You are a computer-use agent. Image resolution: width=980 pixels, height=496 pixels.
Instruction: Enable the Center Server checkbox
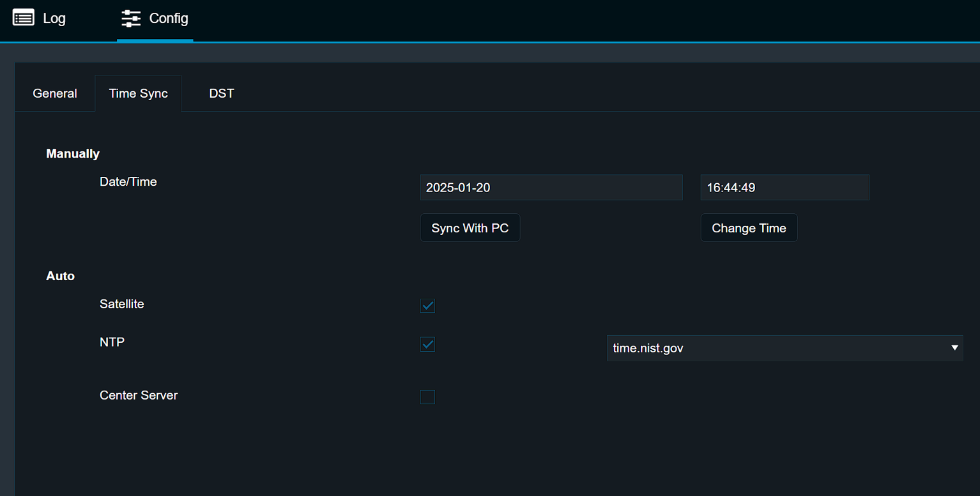pyautogui.click(x=427, y=397)
